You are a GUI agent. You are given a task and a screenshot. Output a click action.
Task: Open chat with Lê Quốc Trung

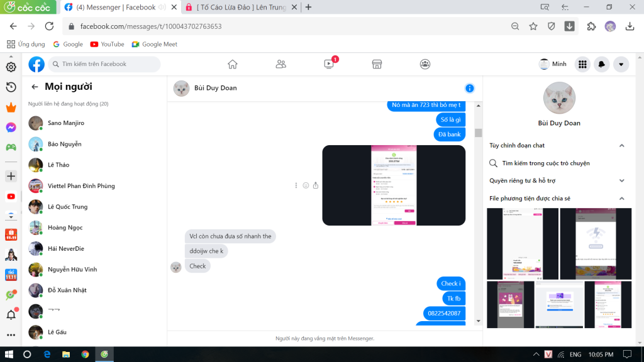[68, 207]
